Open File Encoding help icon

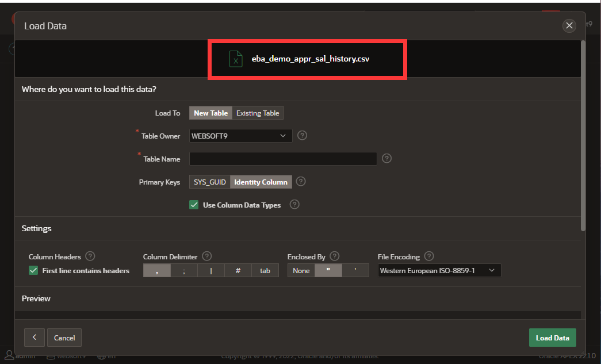click(429, 256)
